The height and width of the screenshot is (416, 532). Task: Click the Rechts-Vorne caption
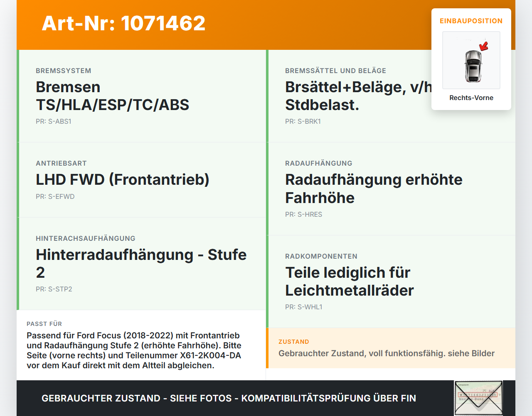pos(471,98)
